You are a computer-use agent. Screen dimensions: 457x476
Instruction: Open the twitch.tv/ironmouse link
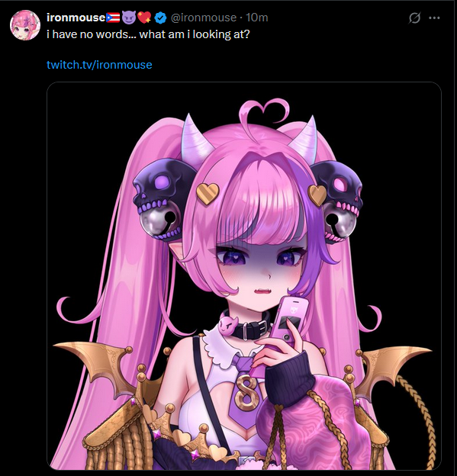coord(99,65)
